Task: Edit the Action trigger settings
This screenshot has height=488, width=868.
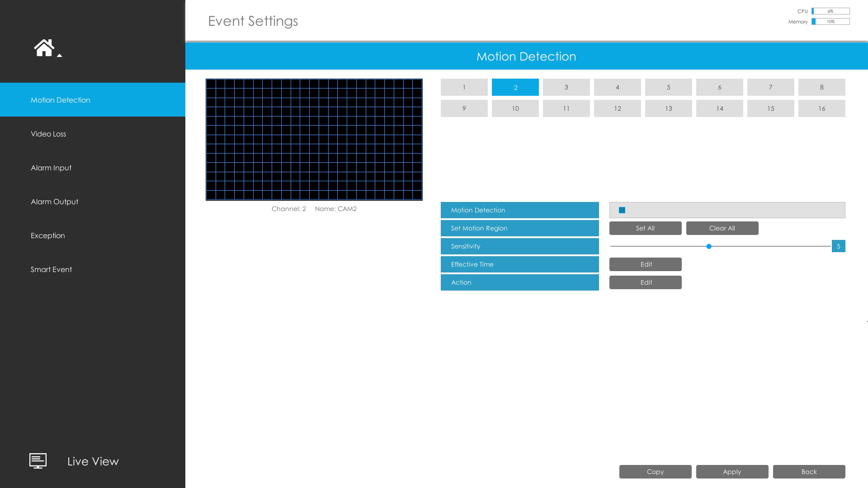Action: 645,282
